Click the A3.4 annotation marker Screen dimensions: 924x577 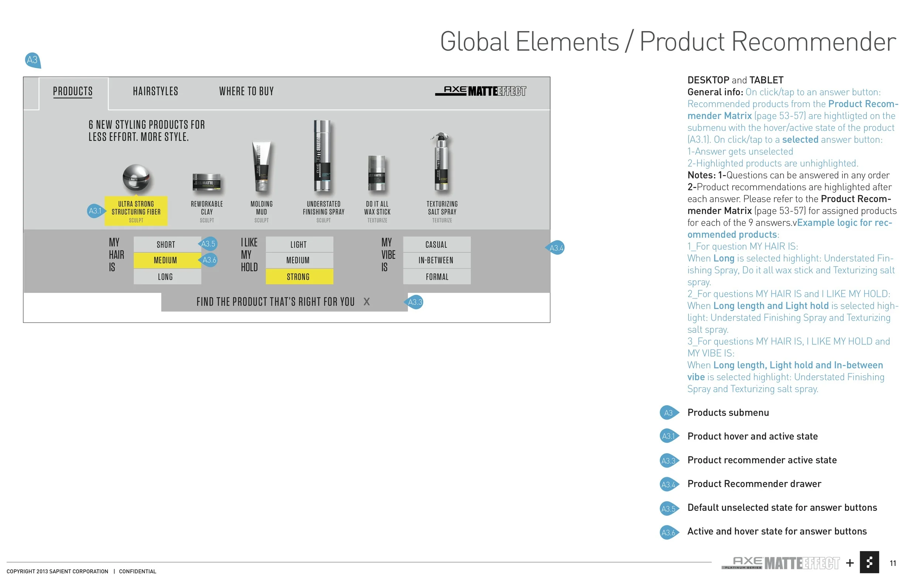click(556, 248)
